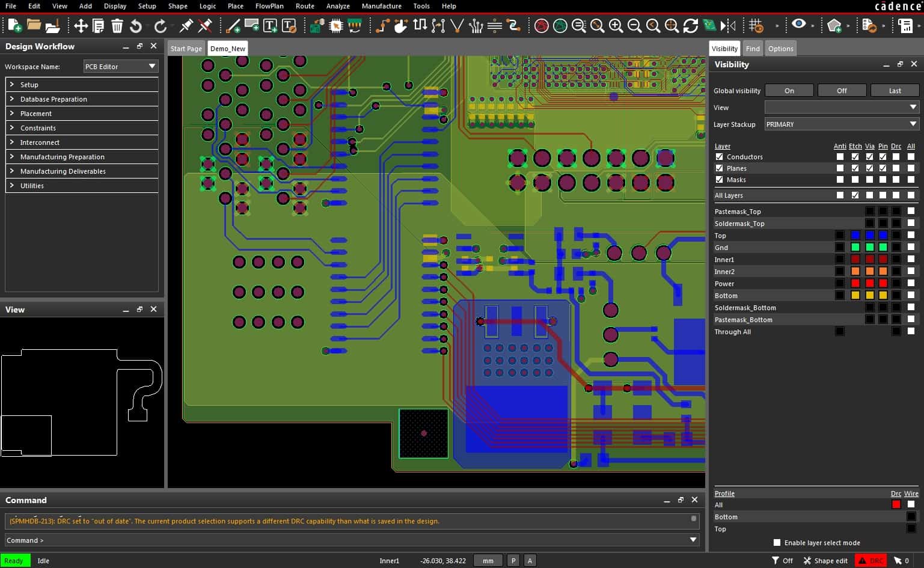Click the Delay tune zigzag icon
This screenshot has width=924, height=568.
[420, 25]
